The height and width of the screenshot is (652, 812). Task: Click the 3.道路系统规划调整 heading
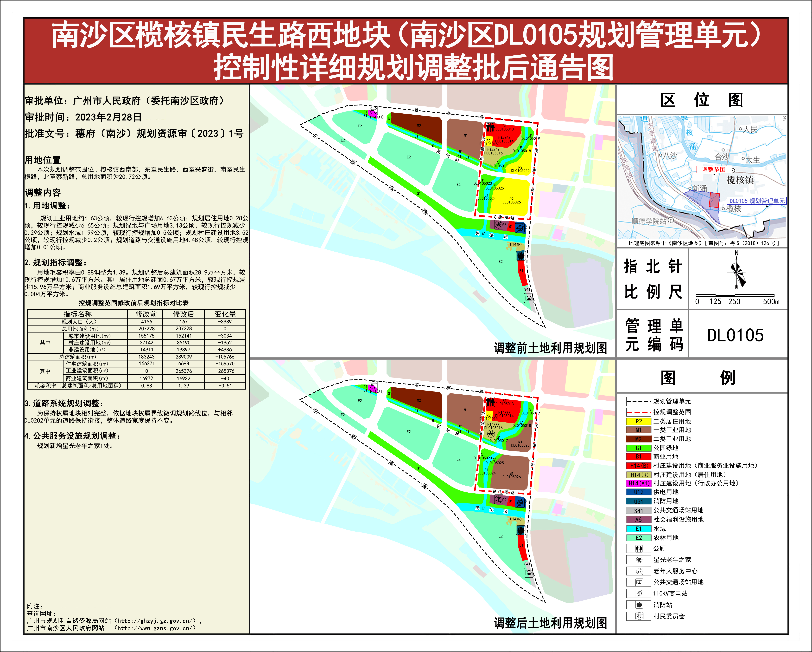pyautogui.click(x=64, y=403)
